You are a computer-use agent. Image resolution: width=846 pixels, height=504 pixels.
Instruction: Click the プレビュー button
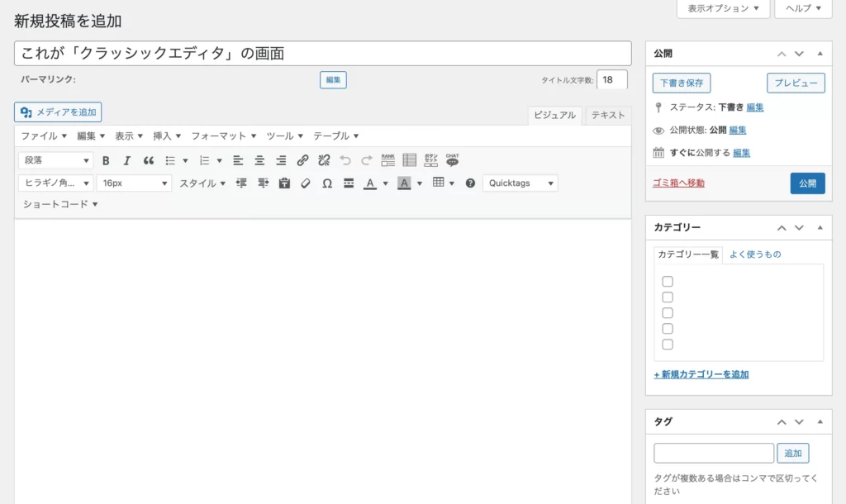(796, 83)
